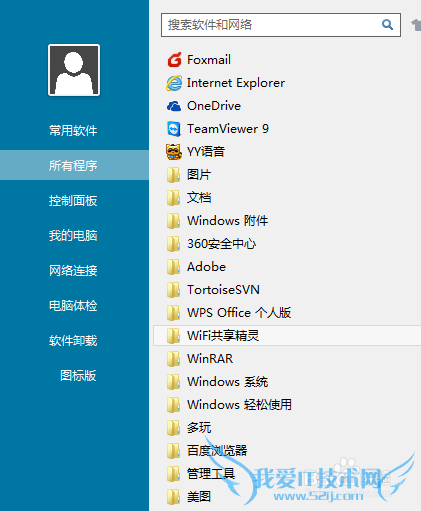Launch Internet Explorer by its label
The height and width of the screenshot is (511, 421).
click(236, 83)
